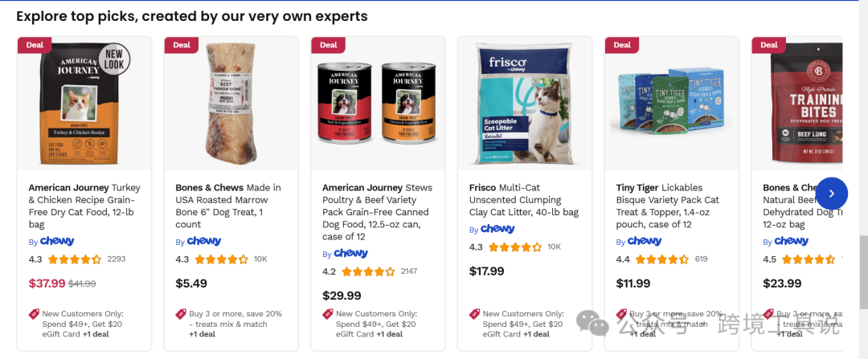Click the star rating for the Marrow Bone treat
The image size is (868, 359).
[222, 259]
